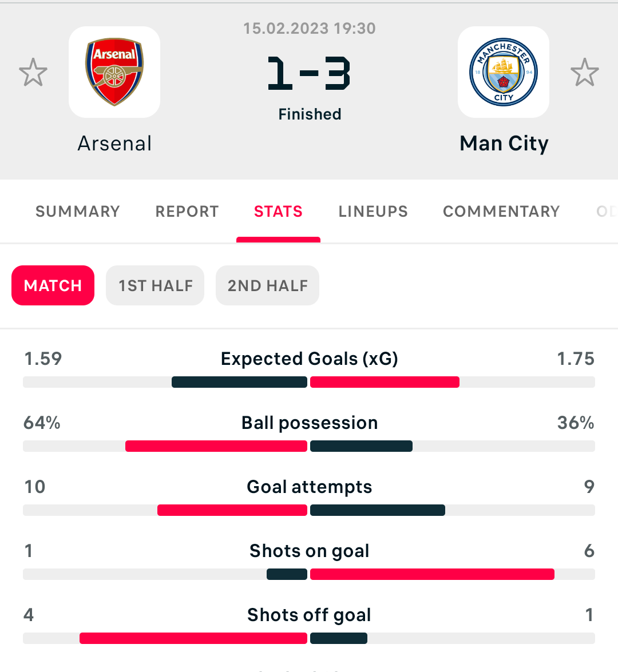Click the Goal attempts label
Image resolution: width=618 pixels, height=672 pixels.
pyautogui.click(x=309, y=487)
